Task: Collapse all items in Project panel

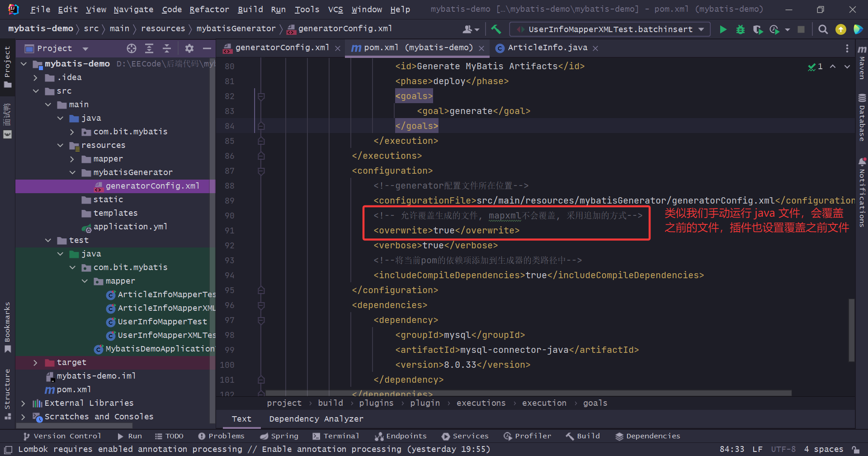Action: click(167, 48)
